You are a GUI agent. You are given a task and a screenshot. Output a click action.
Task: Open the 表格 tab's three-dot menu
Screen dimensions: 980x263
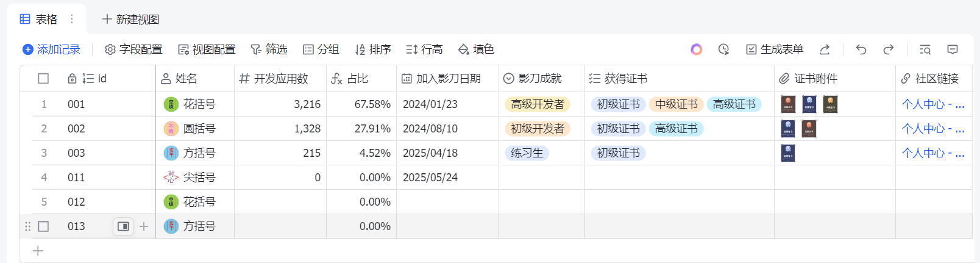[72, 19]
